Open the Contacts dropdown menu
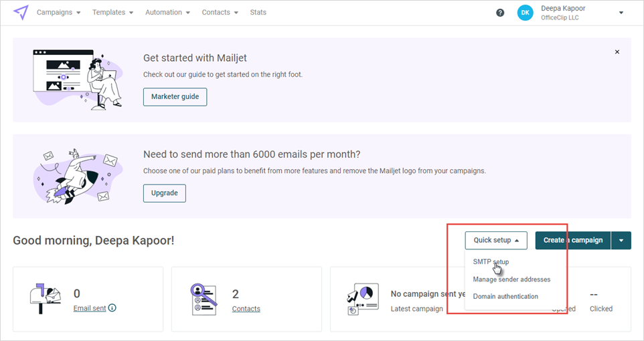The image size is (644, 341). (x=220, y=12)
